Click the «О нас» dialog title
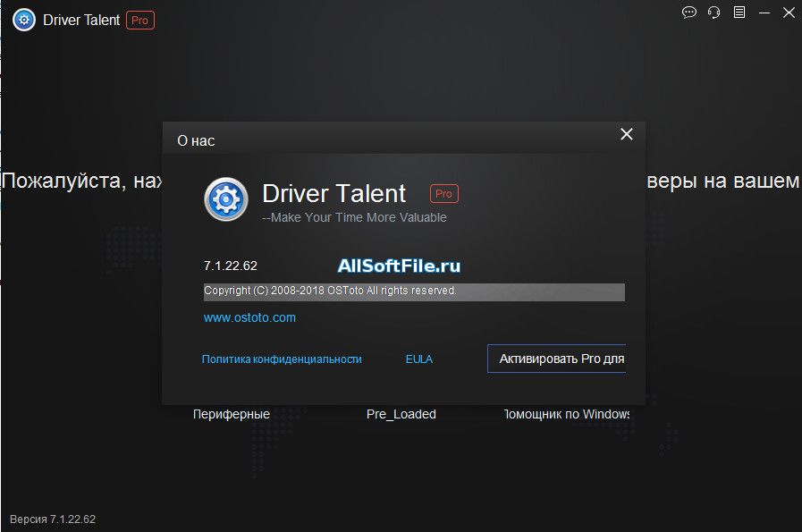Image resolution: width=802 pixels, height=532 pixels. (196, 140)
